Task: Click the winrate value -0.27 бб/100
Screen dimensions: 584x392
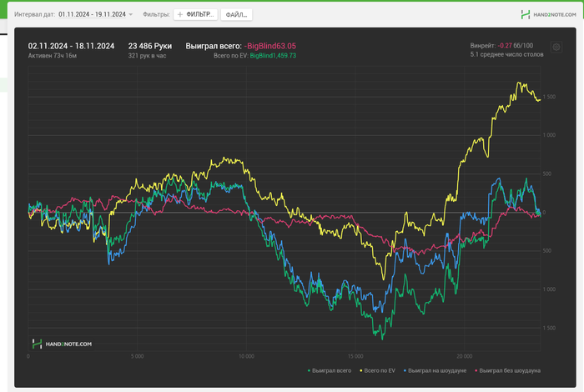Action: click(x=515, y=46)
